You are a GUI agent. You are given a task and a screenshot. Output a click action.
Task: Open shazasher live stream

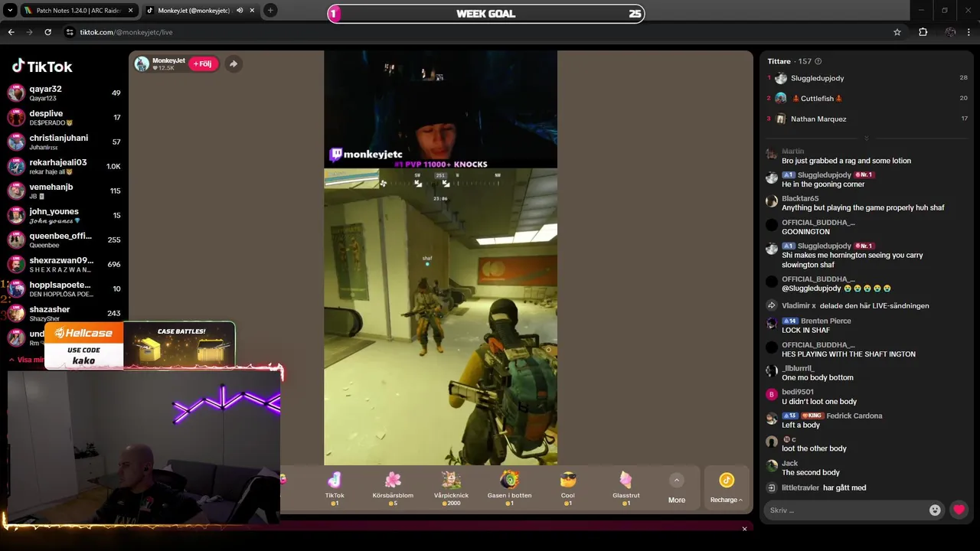[64, 314]
